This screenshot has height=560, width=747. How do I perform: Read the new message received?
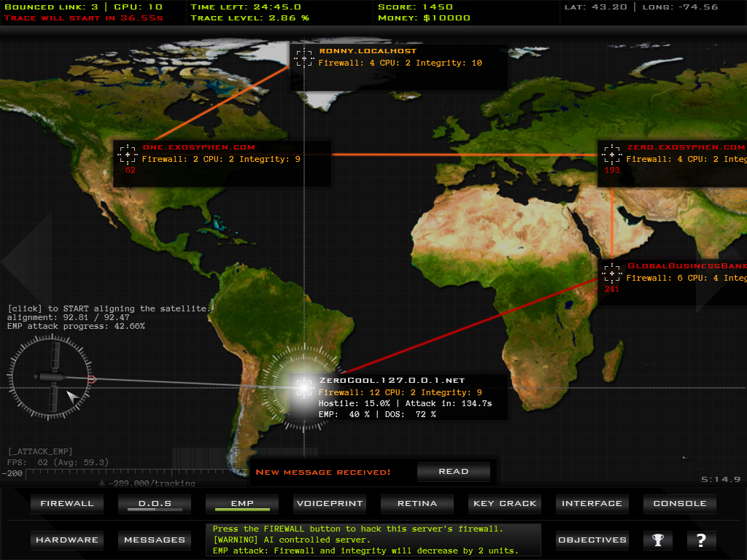pos(453,472)
